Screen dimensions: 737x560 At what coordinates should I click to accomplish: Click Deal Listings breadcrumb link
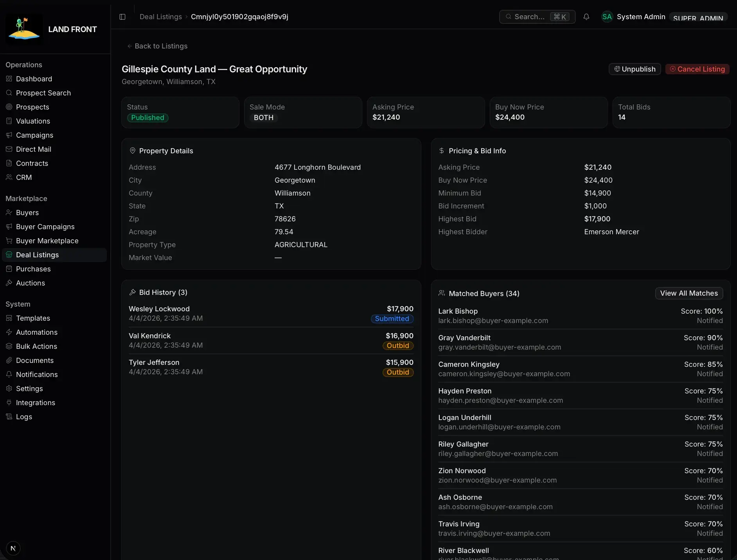tap(161, 17)
